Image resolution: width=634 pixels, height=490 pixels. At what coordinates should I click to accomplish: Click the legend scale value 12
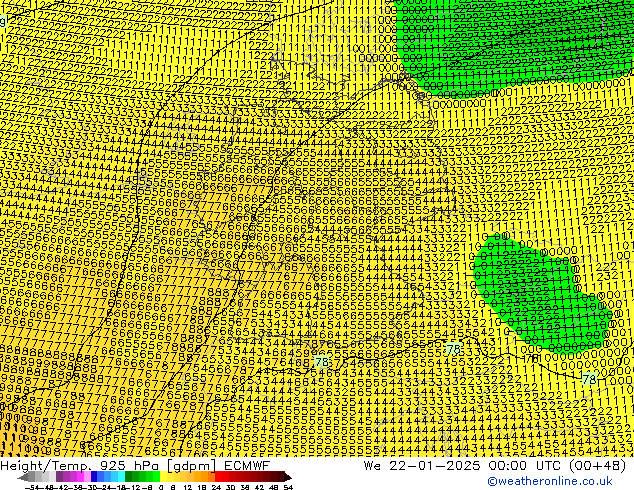188,487
